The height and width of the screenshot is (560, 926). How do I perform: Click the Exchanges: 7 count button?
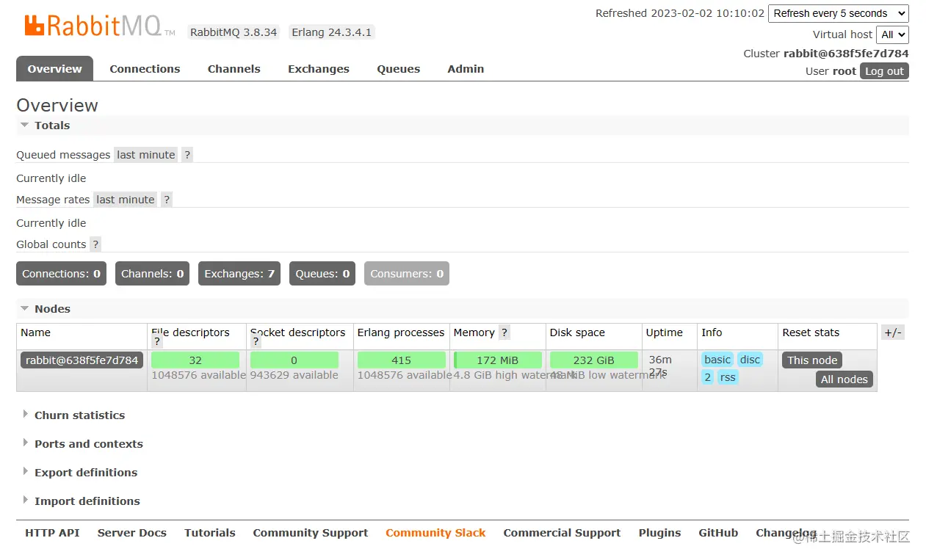pos(239,274)
